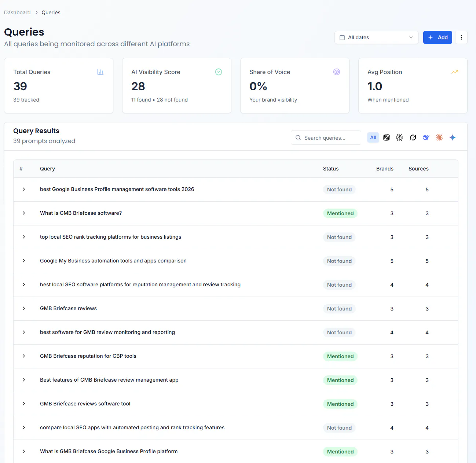Expand the 'Google My Business automation tools' row
Viewport: 476px width, 463px height.
pos(24,261)
